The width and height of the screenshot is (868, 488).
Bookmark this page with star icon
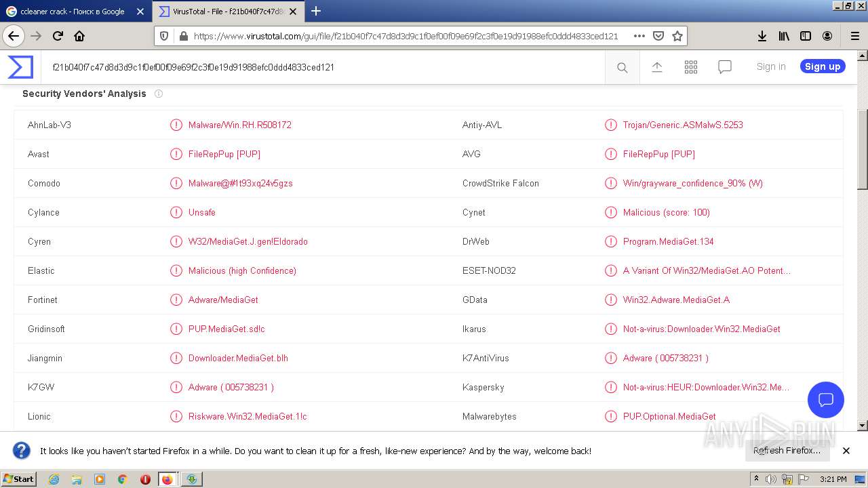click(677, 36)
